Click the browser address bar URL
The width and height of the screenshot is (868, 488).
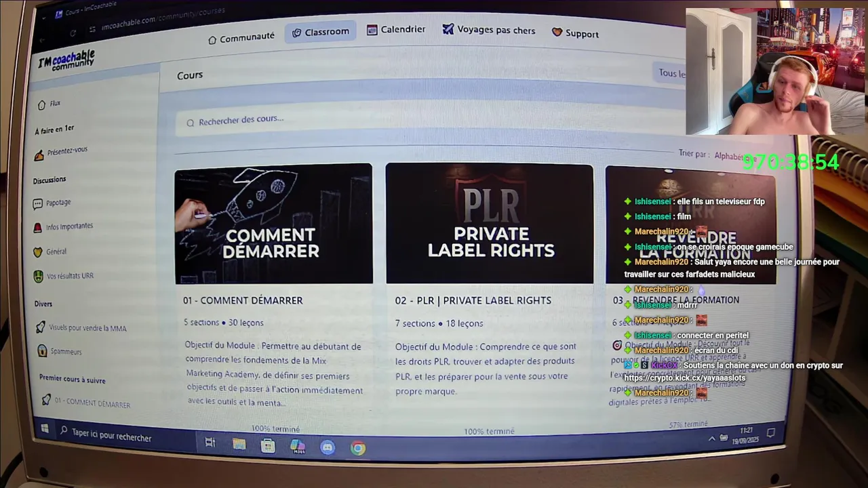163,18
